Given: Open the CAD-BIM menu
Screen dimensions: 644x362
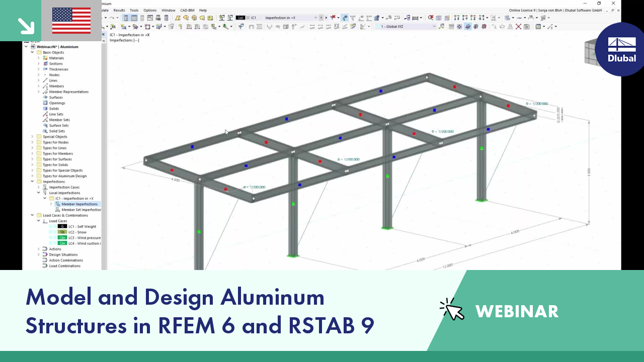Looking at the screenshot, I should click(188, 10).
